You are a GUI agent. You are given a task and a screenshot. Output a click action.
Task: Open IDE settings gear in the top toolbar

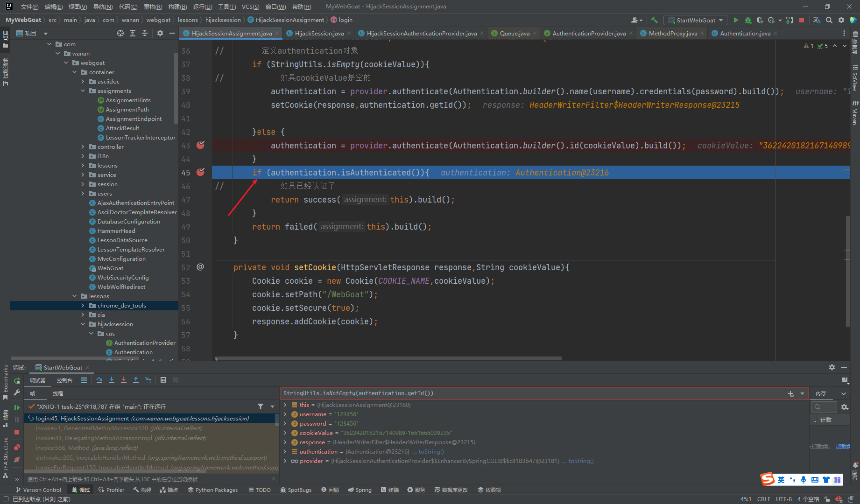click(x=841, y=20)
